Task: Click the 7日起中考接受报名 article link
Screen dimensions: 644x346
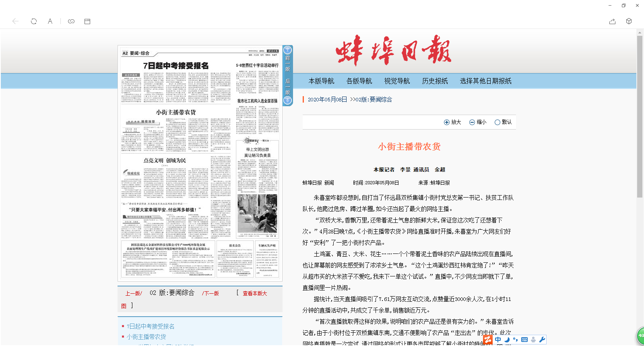Action: point(151,326)
